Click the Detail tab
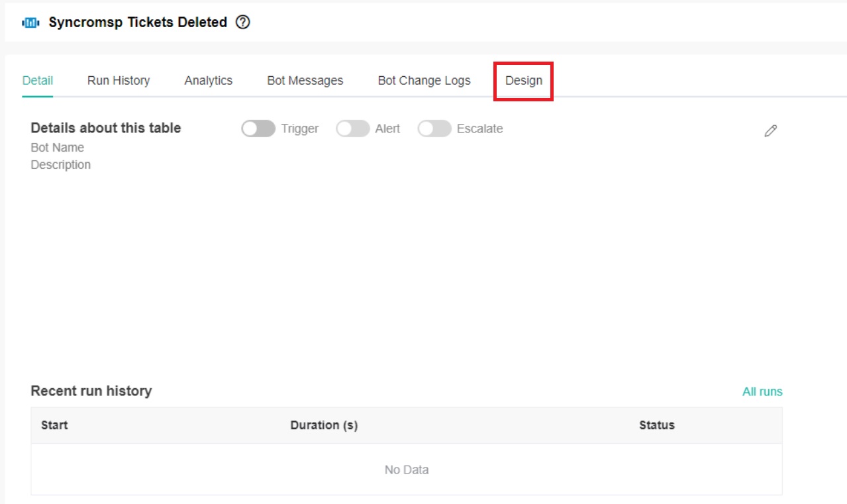 (37, 80)
